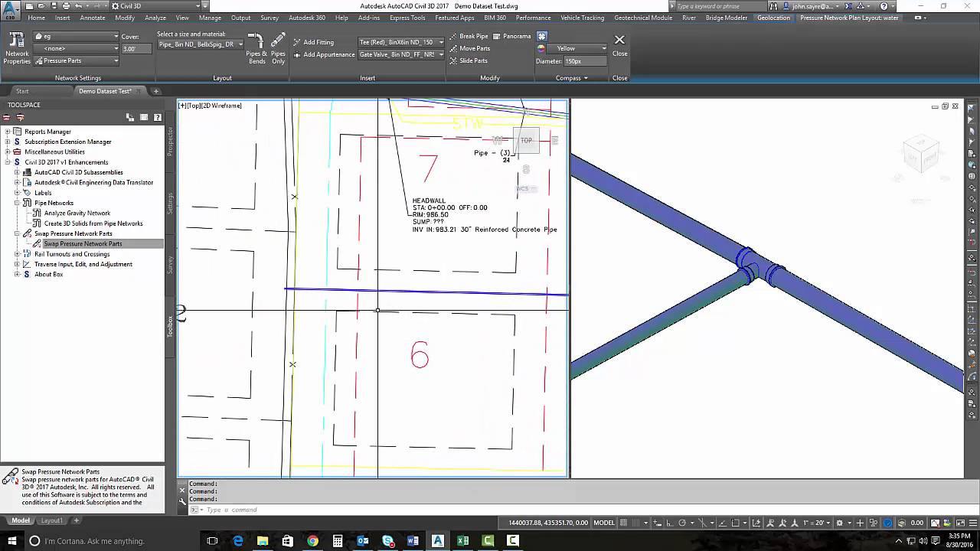Click the Toolspace tree view icon
The image size is (980, 551).
click(130, 117)
